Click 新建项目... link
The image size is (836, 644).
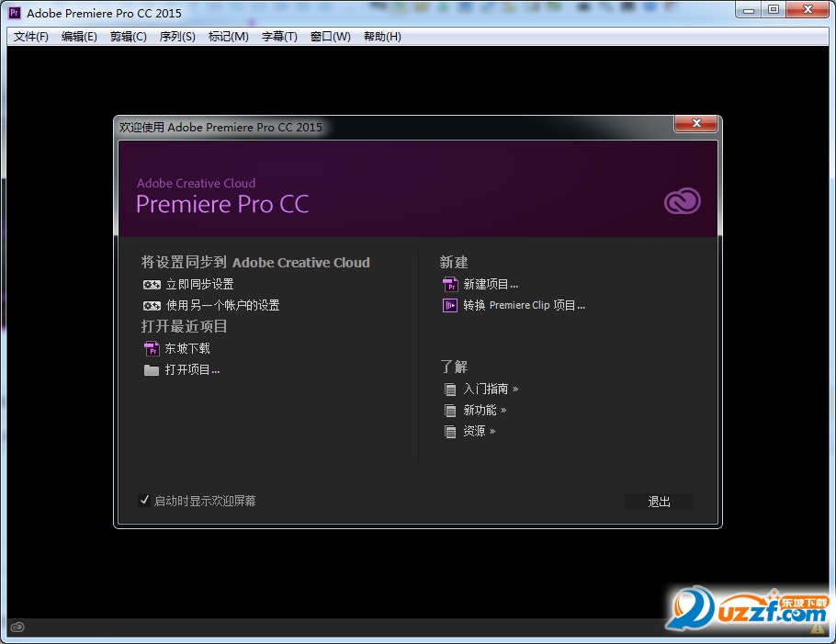pos(491,284)
